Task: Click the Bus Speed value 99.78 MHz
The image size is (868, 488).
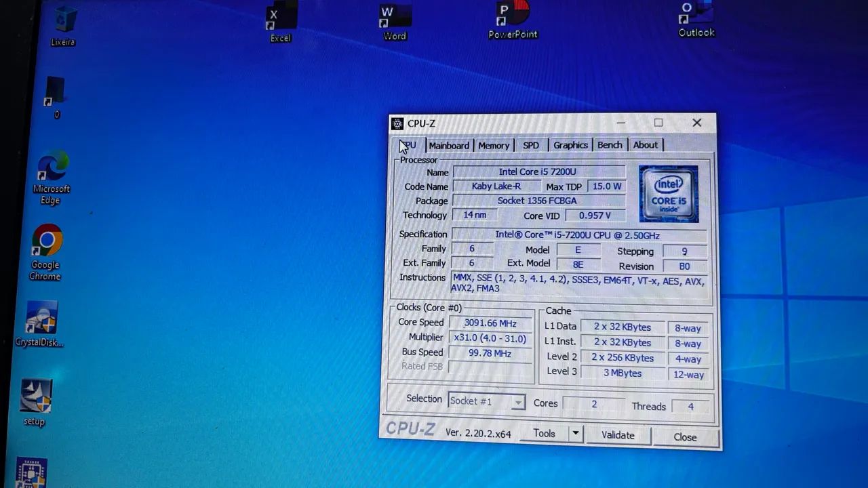Action: point(490,353)
